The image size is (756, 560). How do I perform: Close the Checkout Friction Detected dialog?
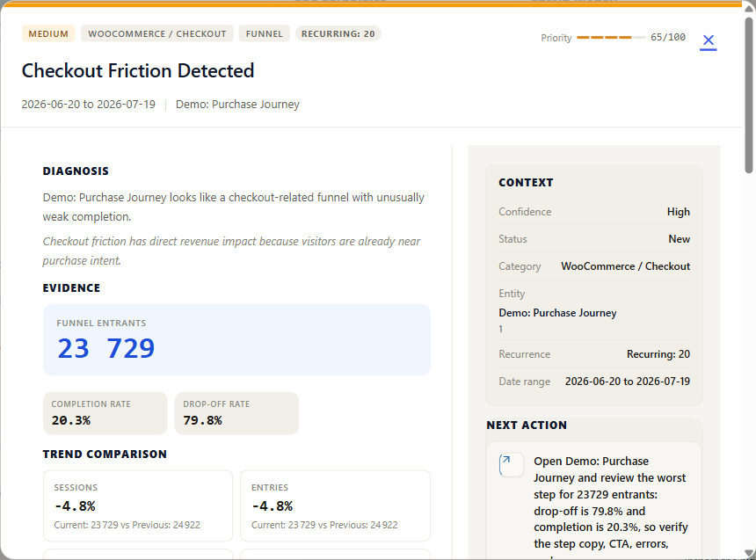click(x=708, y=40)
